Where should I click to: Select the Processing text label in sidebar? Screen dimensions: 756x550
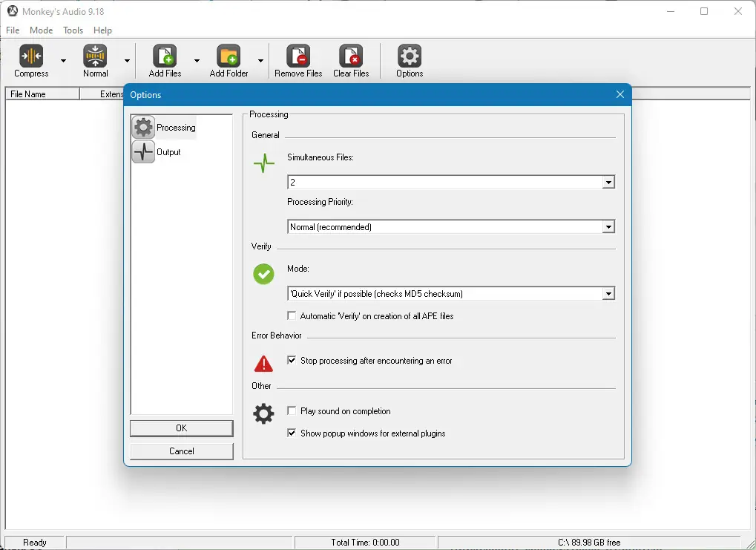(176, 128)
